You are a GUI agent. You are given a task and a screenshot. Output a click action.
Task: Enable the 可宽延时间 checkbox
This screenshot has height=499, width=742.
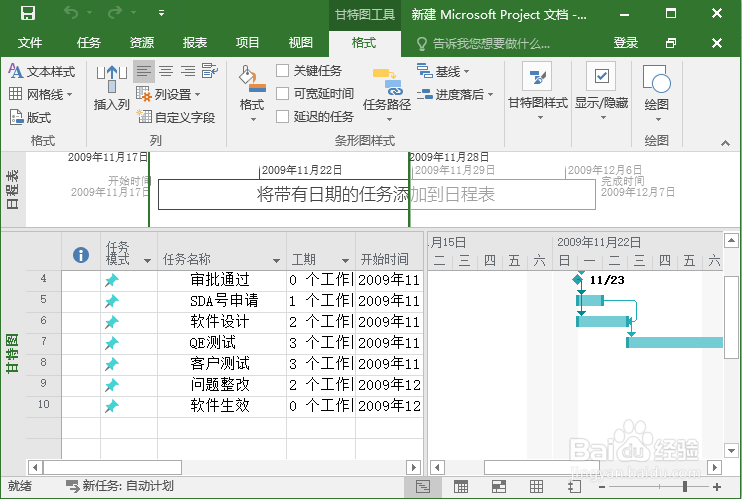coord(282,94)
